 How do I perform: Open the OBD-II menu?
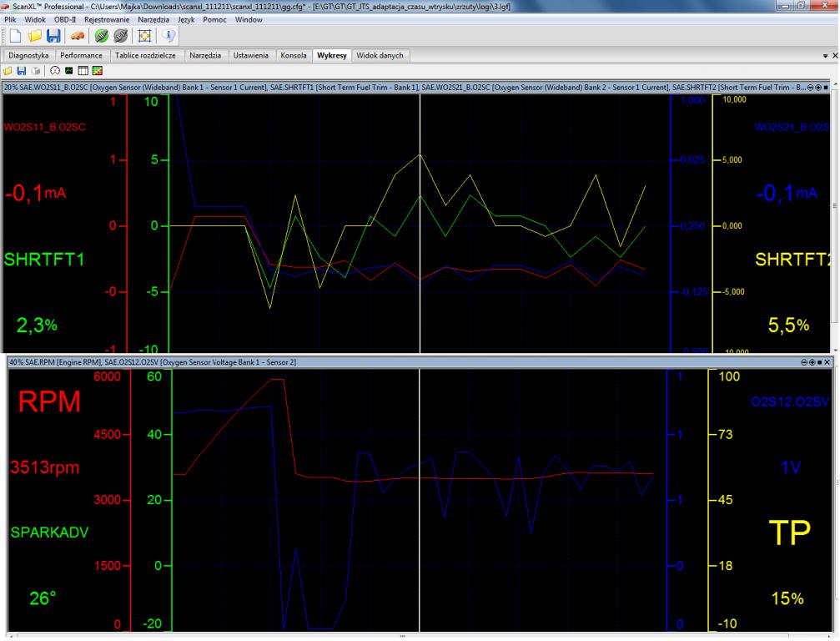pos(64,19)
